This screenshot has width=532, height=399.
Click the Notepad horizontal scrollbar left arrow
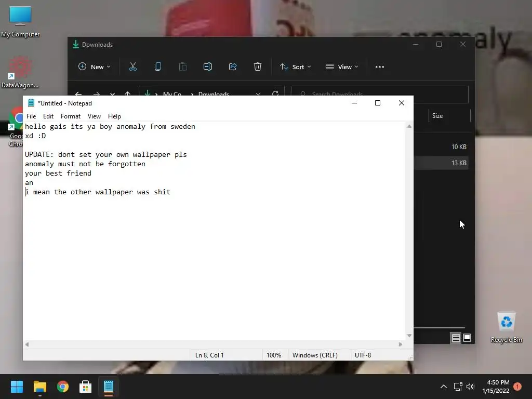27,344
